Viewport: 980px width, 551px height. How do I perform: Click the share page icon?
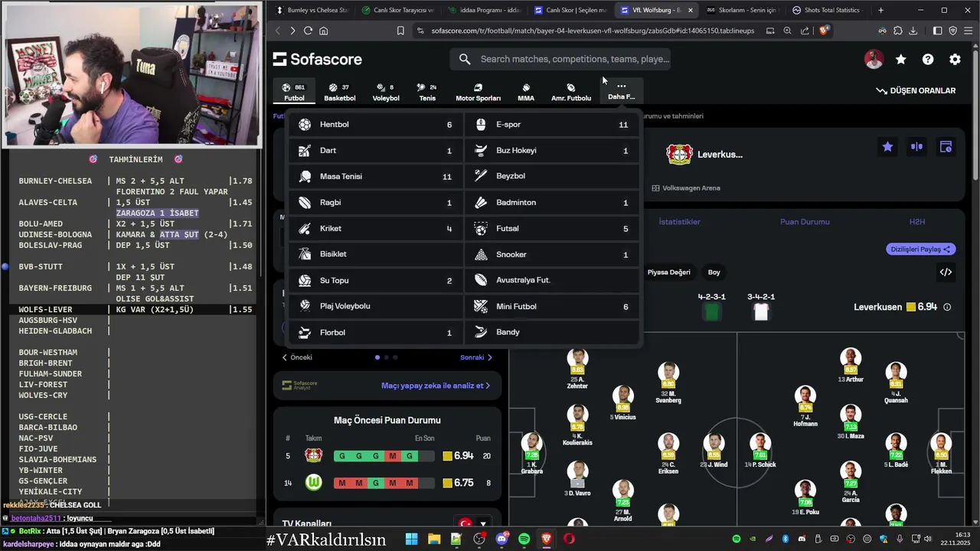pyautogui.click(x=805, y=31)
